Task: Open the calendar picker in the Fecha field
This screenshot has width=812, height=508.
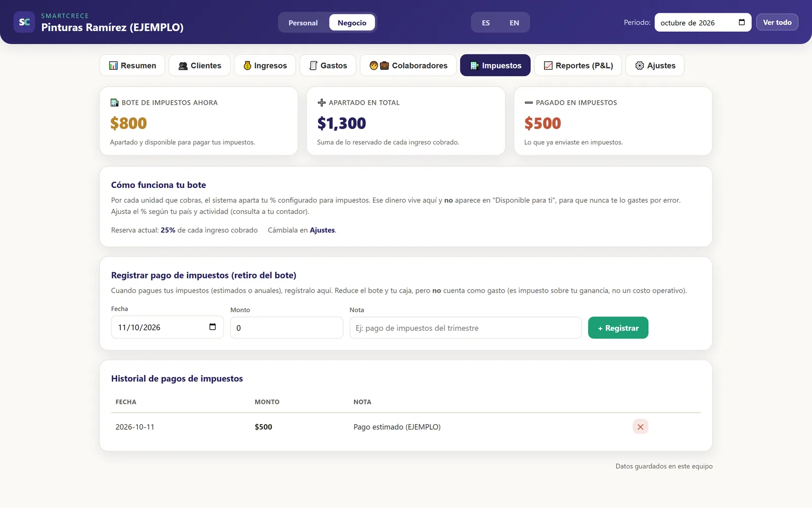Action: 213,327
